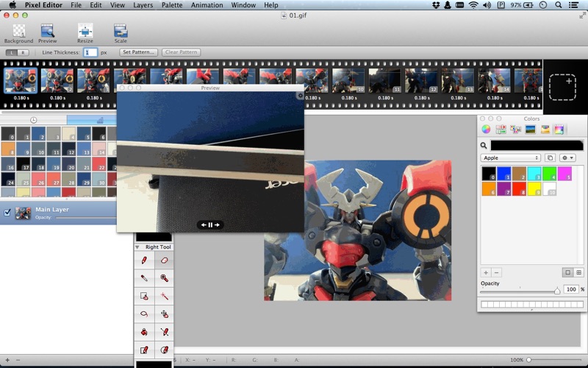Toggle Main Layer visibility checkbox
This screenshot has width=588, height=368.
7,213
